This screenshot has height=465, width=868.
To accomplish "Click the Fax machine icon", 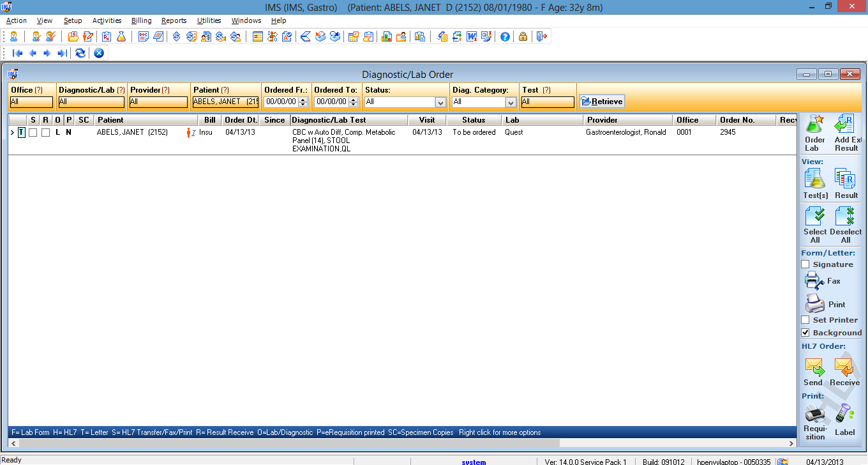I will [814, 280].
